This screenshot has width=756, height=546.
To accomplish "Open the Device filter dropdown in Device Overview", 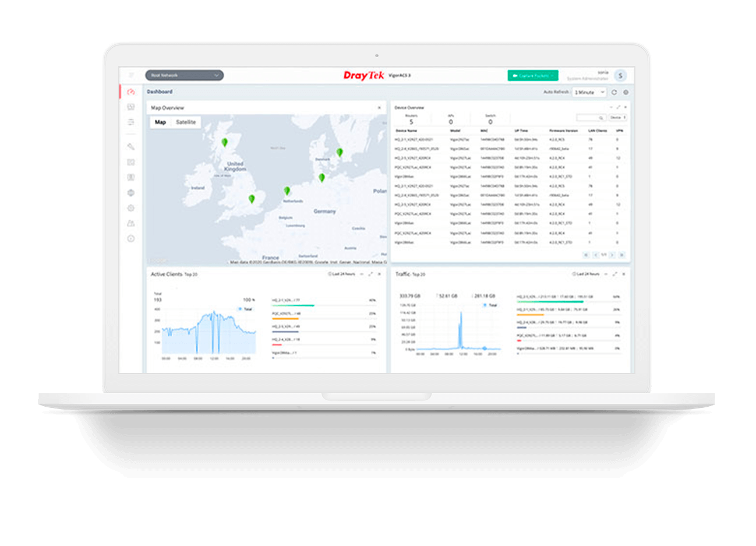I will [618, 118].
